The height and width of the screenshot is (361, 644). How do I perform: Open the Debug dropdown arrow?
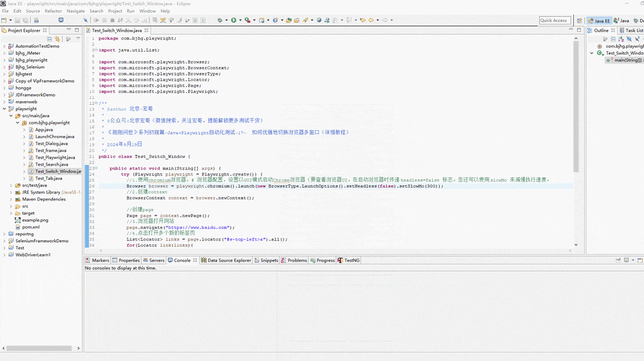pos(226,20)
